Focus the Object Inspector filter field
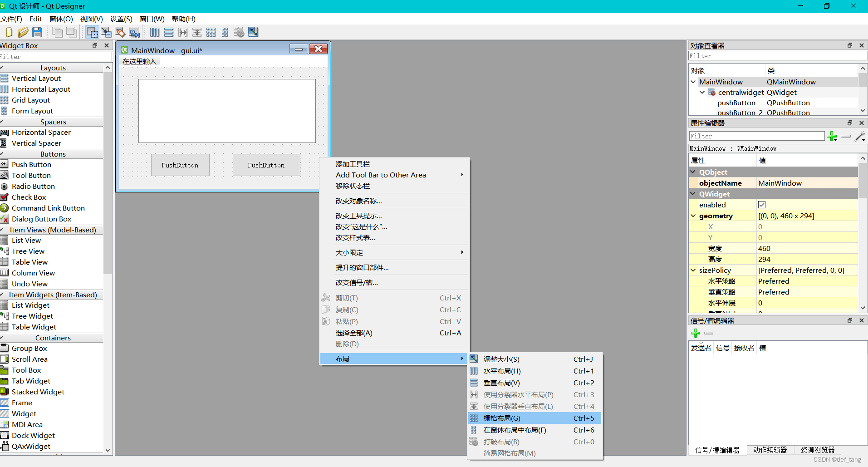The image size is (868, 467). tap(778, 56)
